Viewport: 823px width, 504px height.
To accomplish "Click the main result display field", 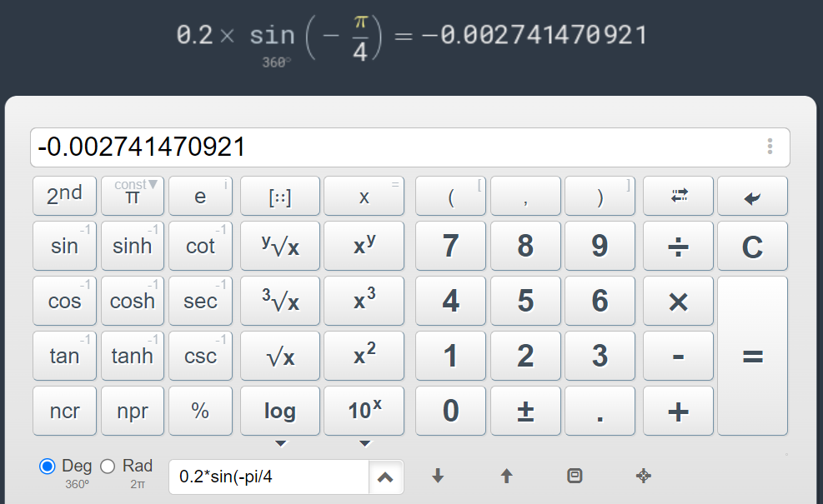I will click(392, 147).
